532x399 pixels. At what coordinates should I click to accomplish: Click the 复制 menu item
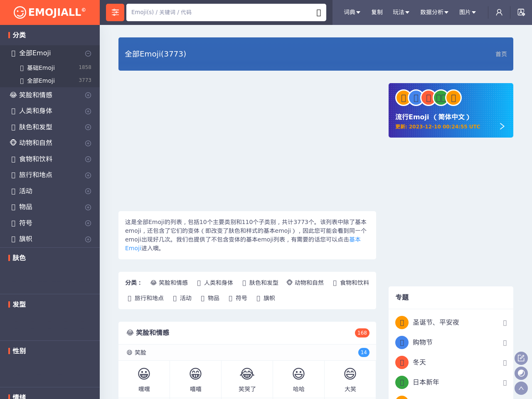click(377, 12)
